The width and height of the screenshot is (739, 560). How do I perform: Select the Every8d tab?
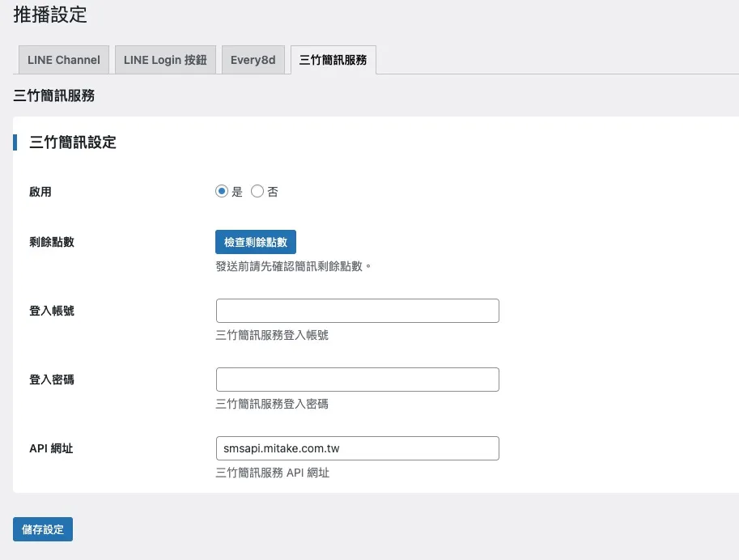pyautogui.click(x=253, y=59)
